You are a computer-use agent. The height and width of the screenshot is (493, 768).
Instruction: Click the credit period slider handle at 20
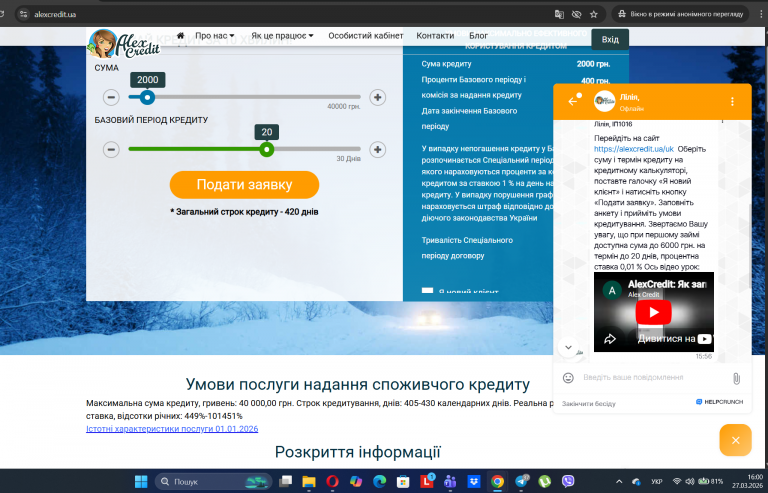tap(266, 149)
